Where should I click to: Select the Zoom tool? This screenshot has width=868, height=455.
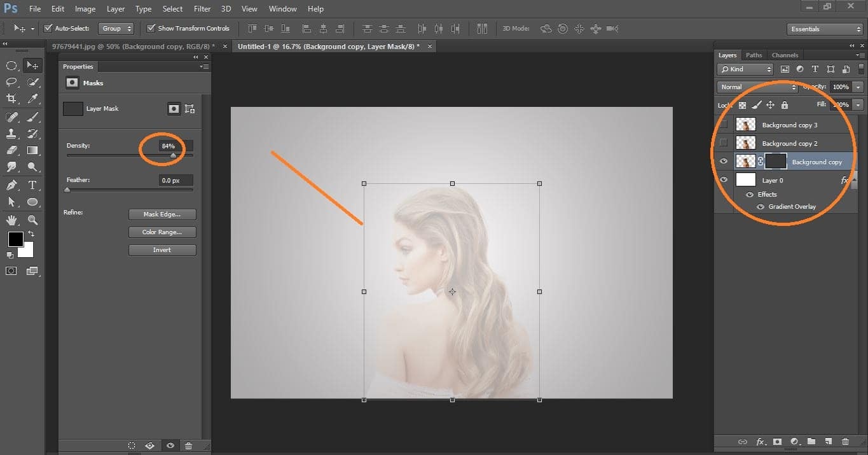tap(32, 220)
